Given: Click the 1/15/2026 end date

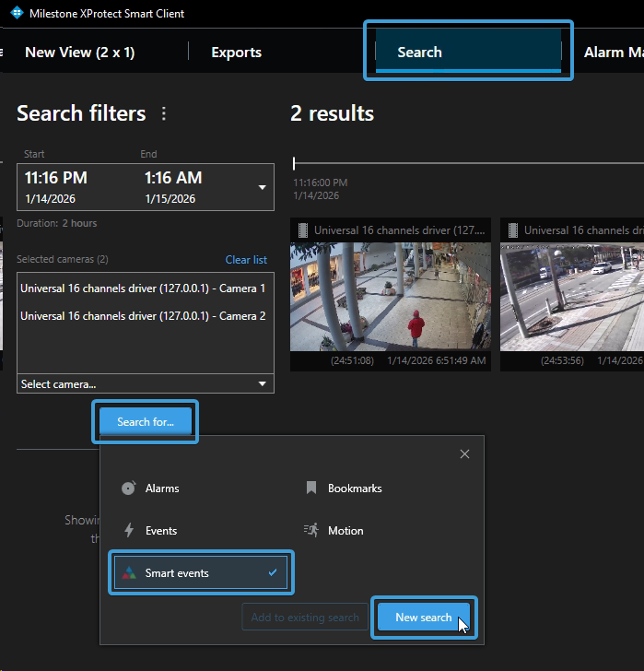Looking at the screenshot, I should 170,199.
